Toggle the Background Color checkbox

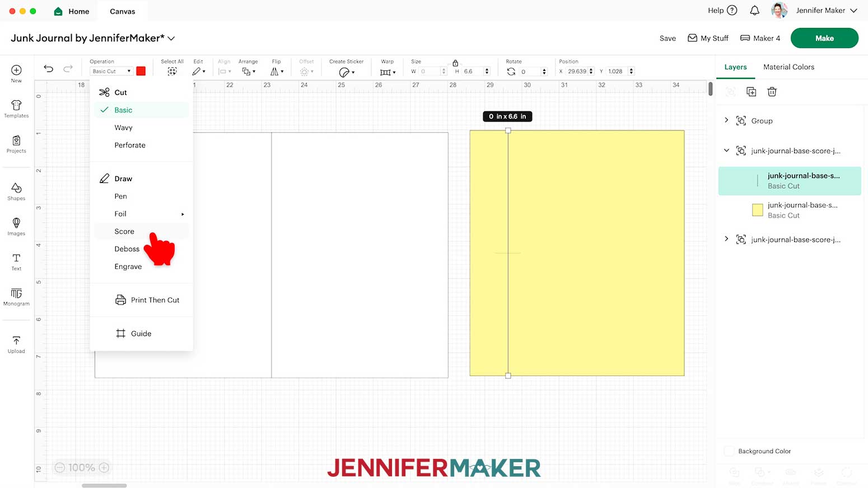[729, 451]
